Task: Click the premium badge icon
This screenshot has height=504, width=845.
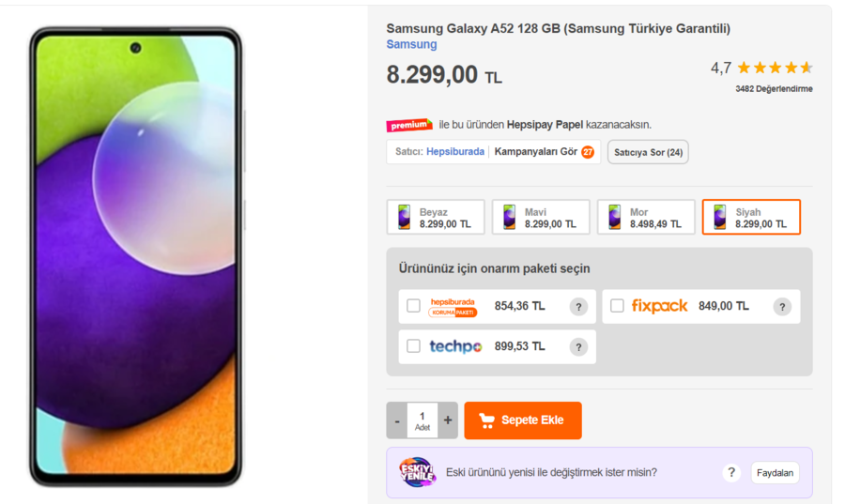Action: pos(408,125)
